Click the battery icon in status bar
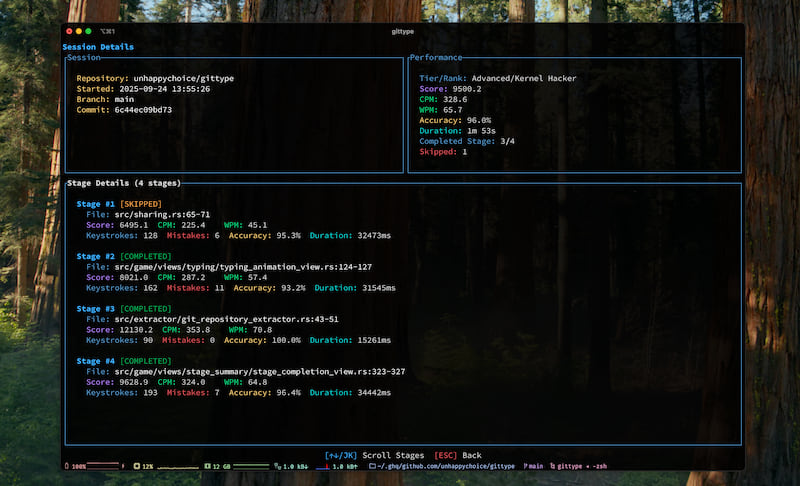The height and width of the screenshot is (486, 800). pyautogui.click(x=66, y=466)
